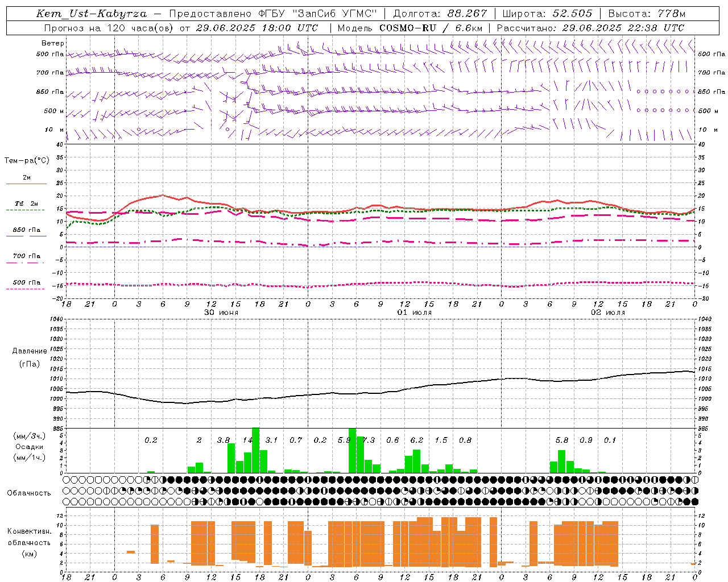
Task: Click the 0.1 precipitation amount
Action: coord(610,440)
